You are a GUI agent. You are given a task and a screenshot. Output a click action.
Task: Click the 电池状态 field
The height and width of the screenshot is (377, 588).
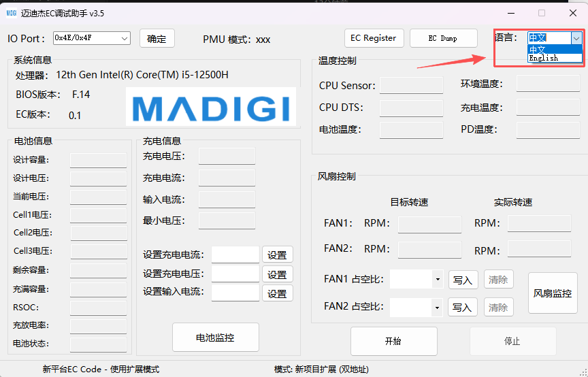click(x=98, y=344)
